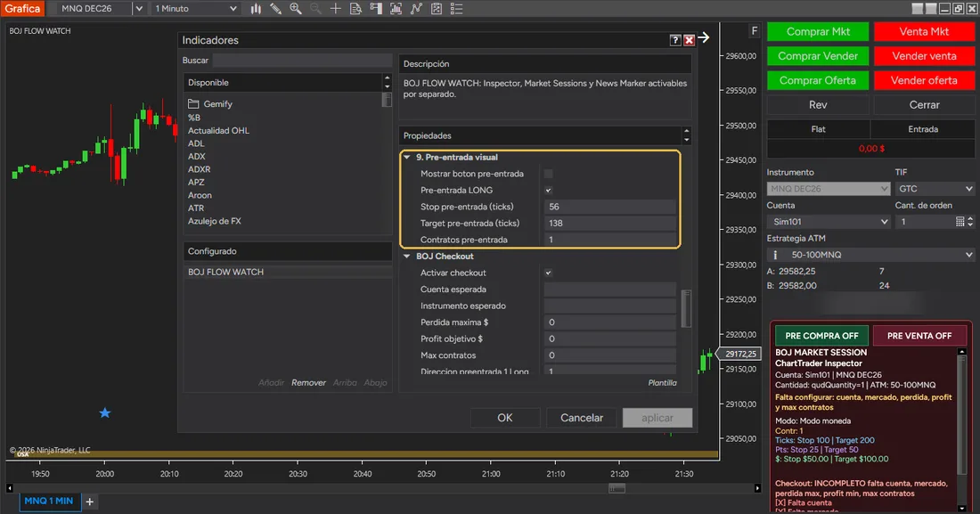Click the zoom in magnifier icon
This screenshot has height=514, width=980.
[296, 9]
